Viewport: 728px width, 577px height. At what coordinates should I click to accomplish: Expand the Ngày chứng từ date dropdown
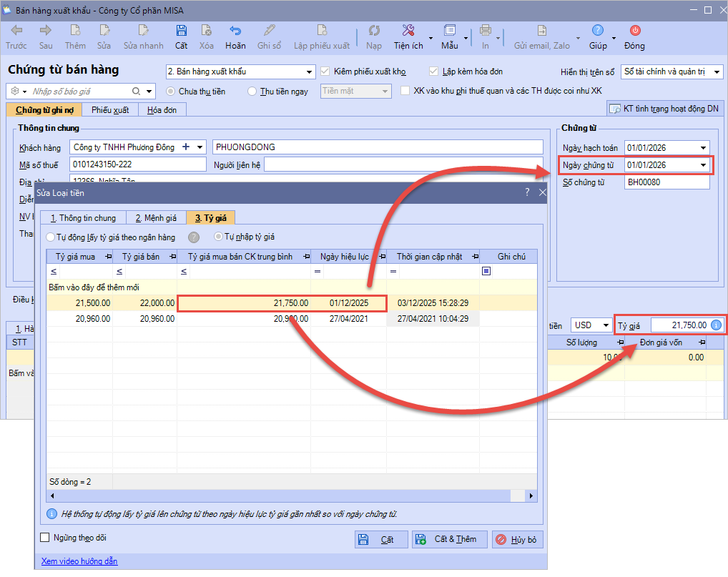pyautogui.click(x=704, y=165)
